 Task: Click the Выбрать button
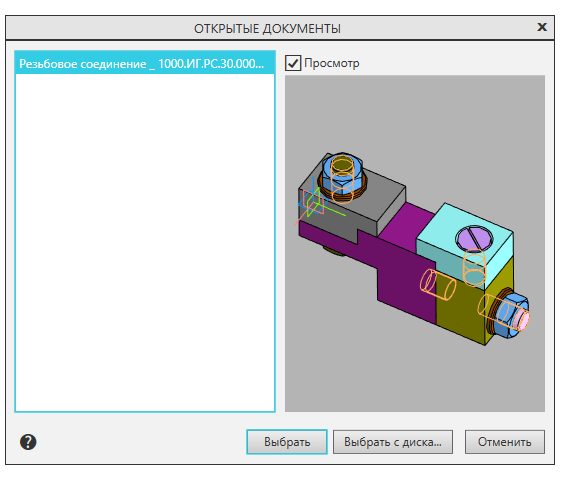pos(287,442)
